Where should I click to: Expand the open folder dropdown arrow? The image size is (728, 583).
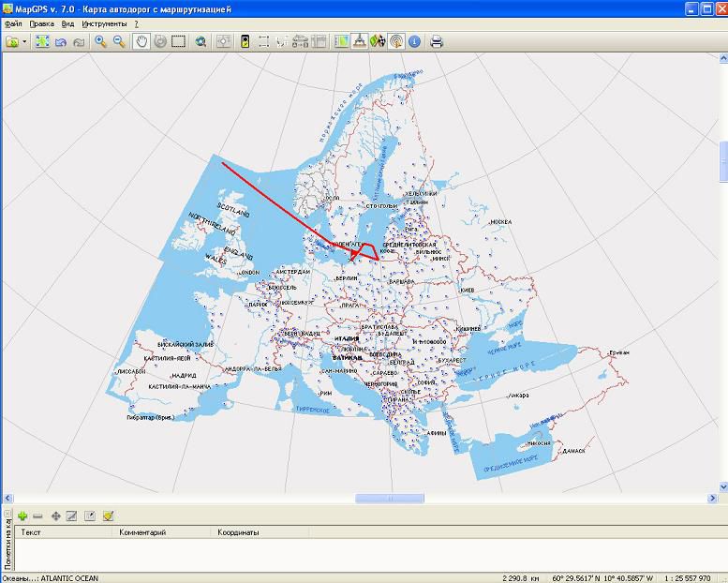[x=25, y=41]
